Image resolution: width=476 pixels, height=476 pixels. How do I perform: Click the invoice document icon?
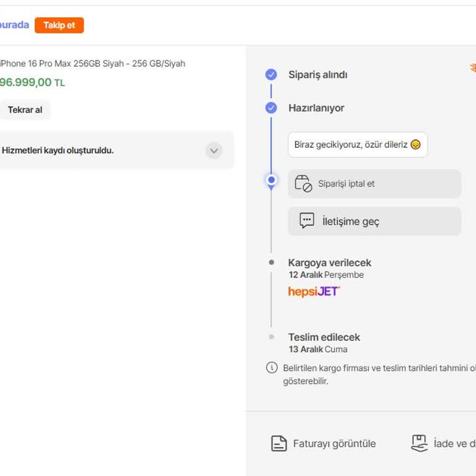(279, 444)
